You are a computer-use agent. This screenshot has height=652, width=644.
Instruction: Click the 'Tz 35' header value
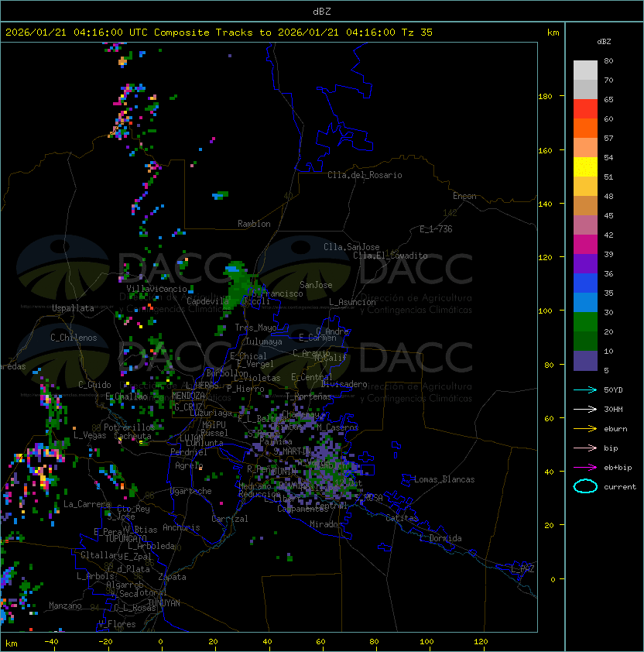click(x=417, y=33)
